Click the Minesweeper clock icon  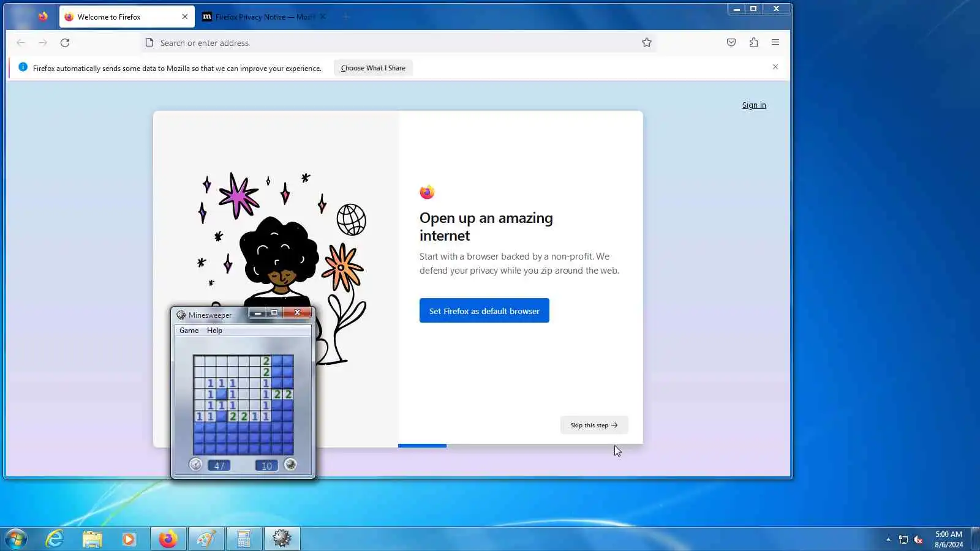coord(195,465)
